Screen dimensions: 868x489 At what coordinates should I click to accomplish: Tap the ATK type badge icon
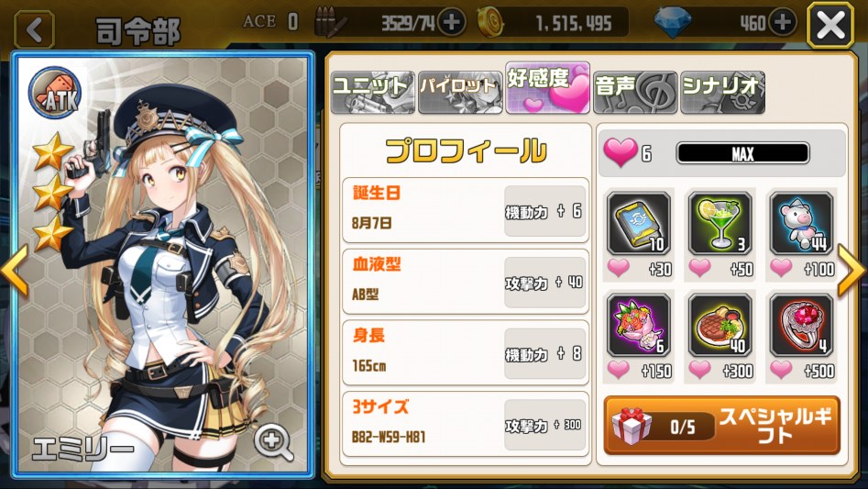(x=55, y=93)
